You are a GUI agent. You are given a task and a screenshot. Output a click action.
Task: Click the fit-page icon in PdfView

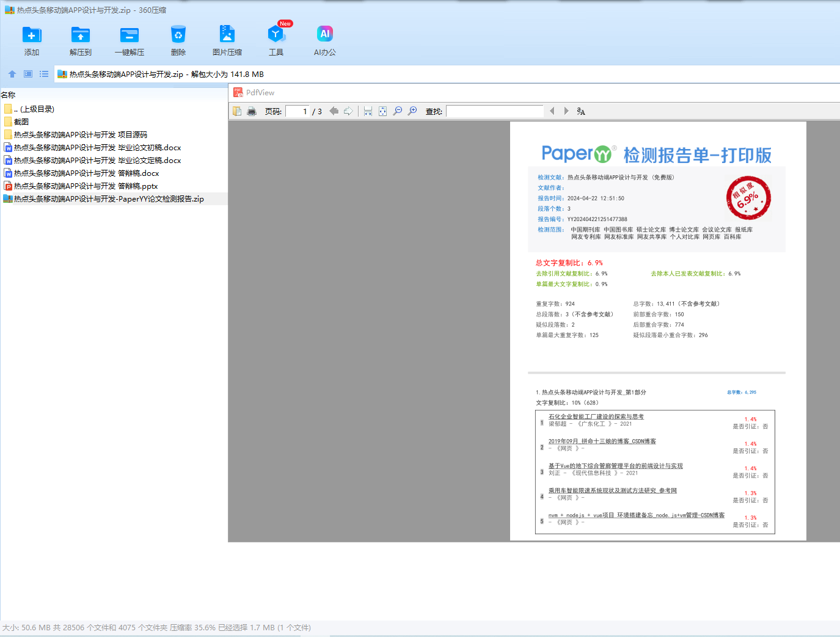tap(382, 111)
